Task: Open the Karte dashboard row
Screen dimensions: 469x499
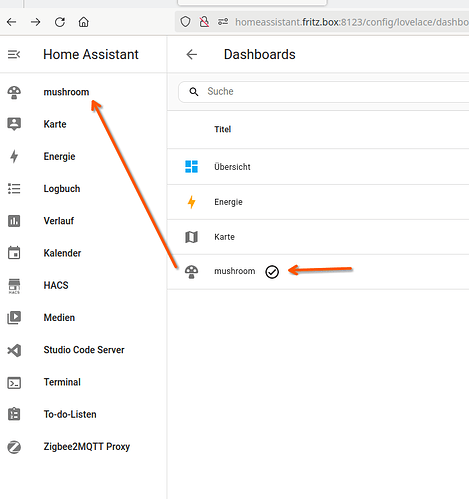Action: (x=318, y=237)
